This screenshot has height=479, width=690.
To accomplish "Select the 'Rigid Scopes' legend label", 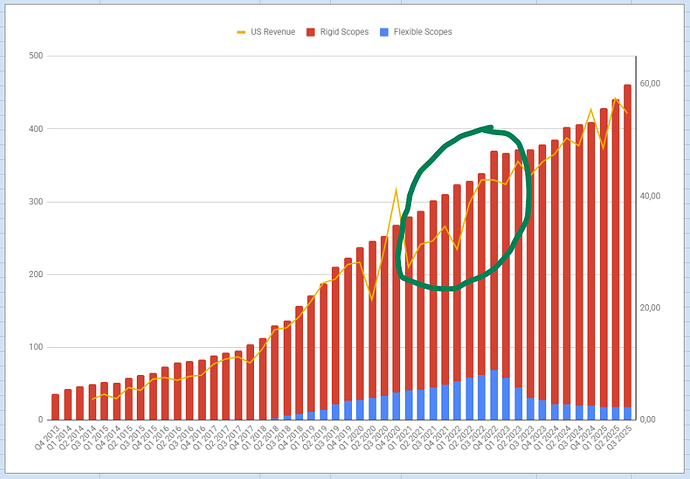I will pos(342,32).
